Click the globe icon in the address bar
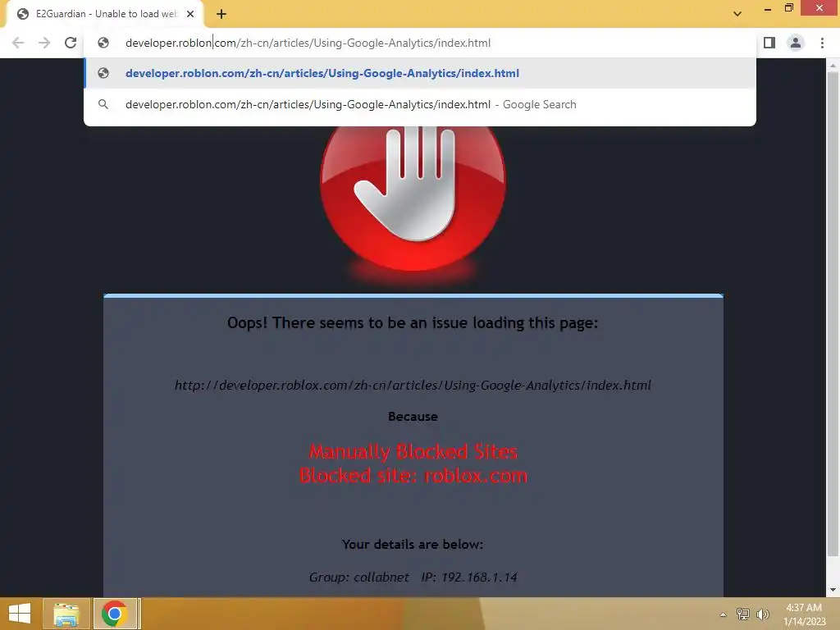 coord(103,43)
